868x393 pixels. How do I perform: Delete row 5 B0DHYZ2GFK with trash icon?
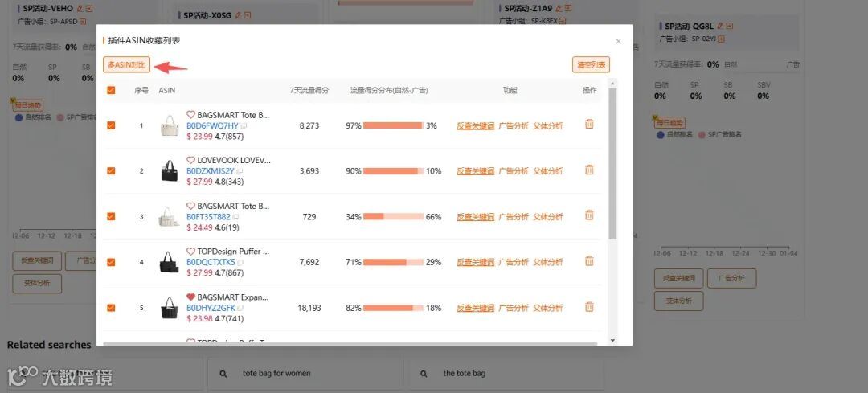590,306
